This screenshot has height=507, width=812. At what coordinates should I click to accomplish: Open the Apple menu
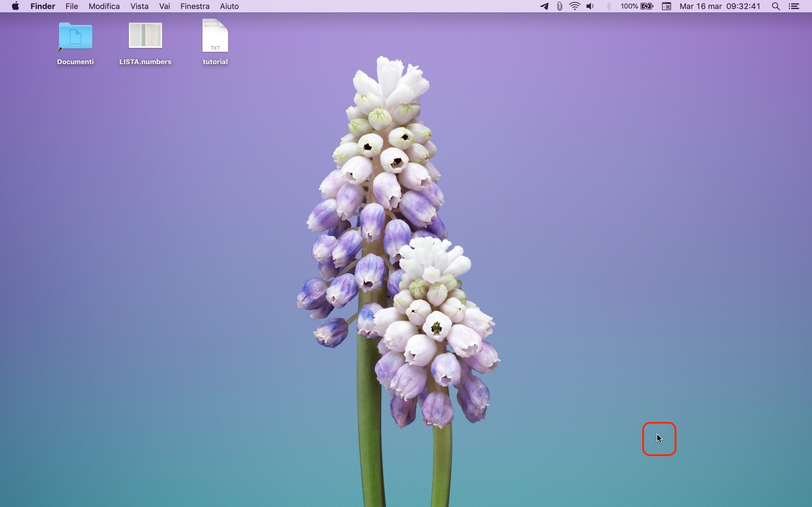click(15, 6)
